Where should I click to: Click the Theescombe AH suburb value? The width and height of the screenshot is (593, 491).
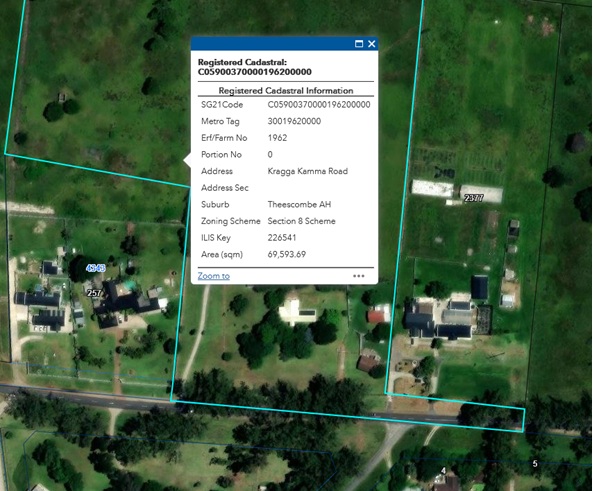pos(299,205)
